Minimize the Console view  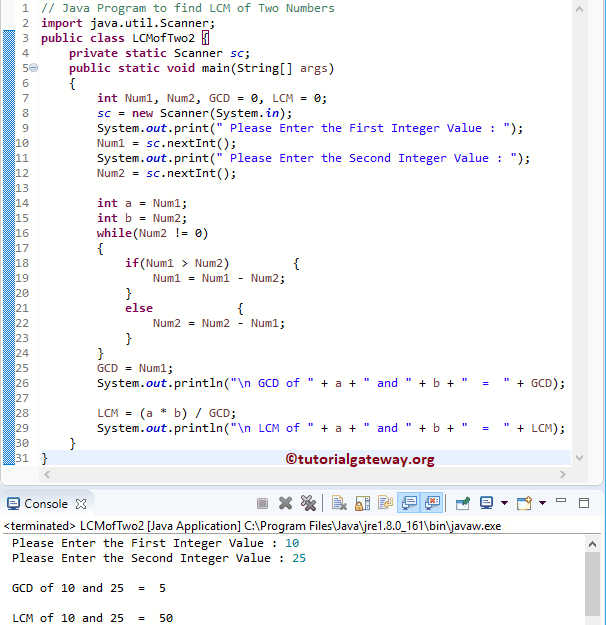[561, 501]
